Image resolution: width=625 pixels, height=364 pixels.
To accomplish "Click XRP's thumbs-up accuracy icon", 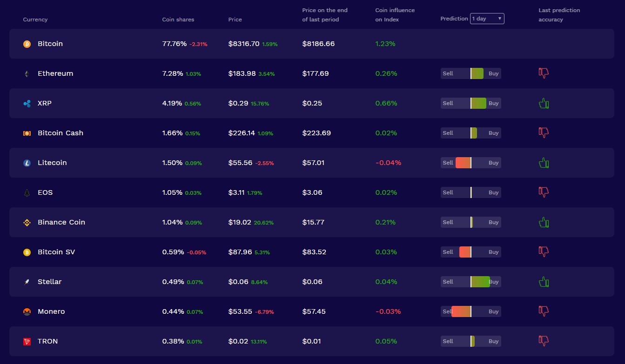I will pyautogui.click(x=544, y=103).
